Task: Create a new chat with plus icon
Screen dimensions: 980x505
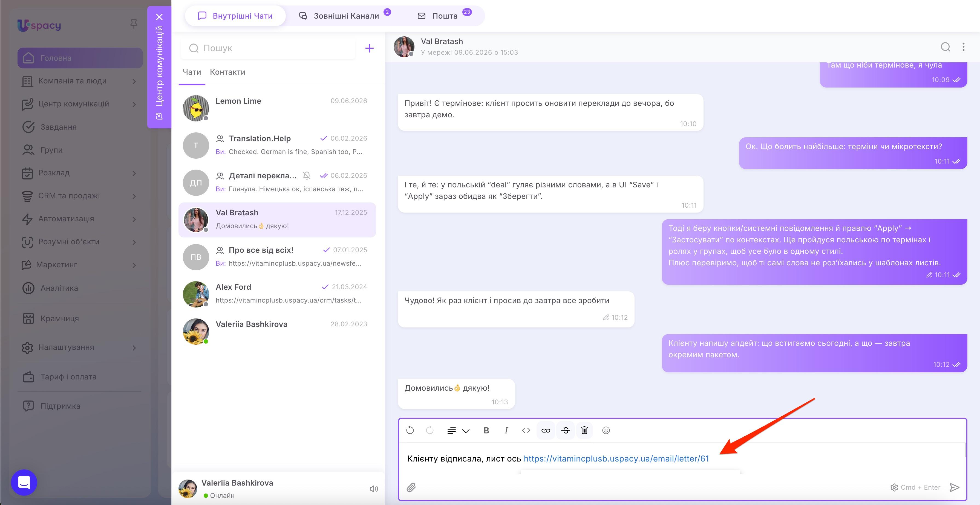Action: (369, 48)
